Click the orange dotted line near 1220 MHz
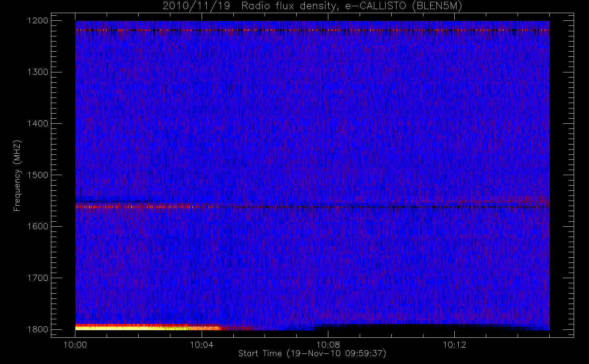Image resolution: width=589 pixels, height=364 pixels. click(x=312, y=30)
